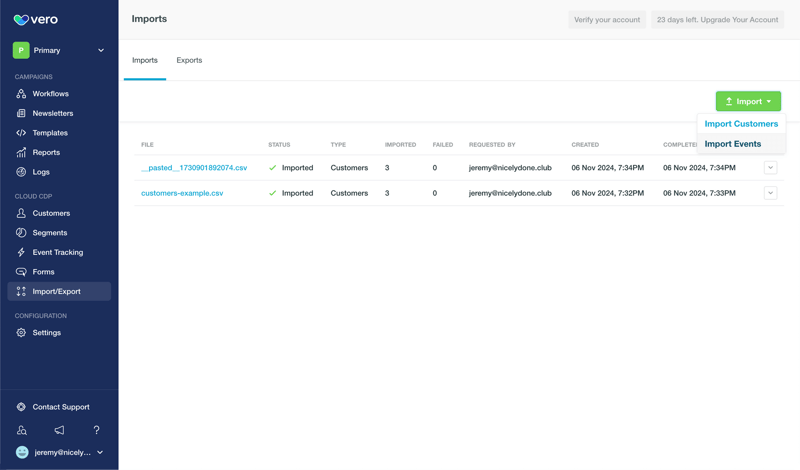Open the jeremy@nicely account menu
Image resolution: width=800 pixels, height=470 pixels.
click(59, 453)
